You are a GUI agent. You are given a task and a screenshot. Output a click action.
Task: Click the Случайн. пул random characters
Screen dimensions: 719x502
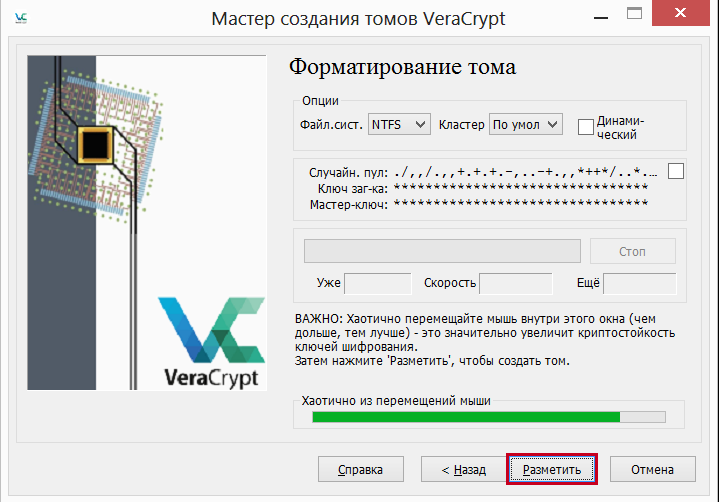(x=525, y=172)
